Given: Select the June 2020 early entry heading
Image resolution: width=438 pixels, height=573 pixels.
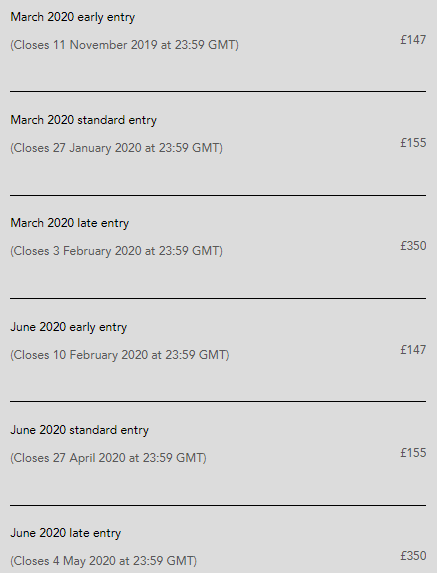Looking at the screenshot, I should (x=69, y=327).
